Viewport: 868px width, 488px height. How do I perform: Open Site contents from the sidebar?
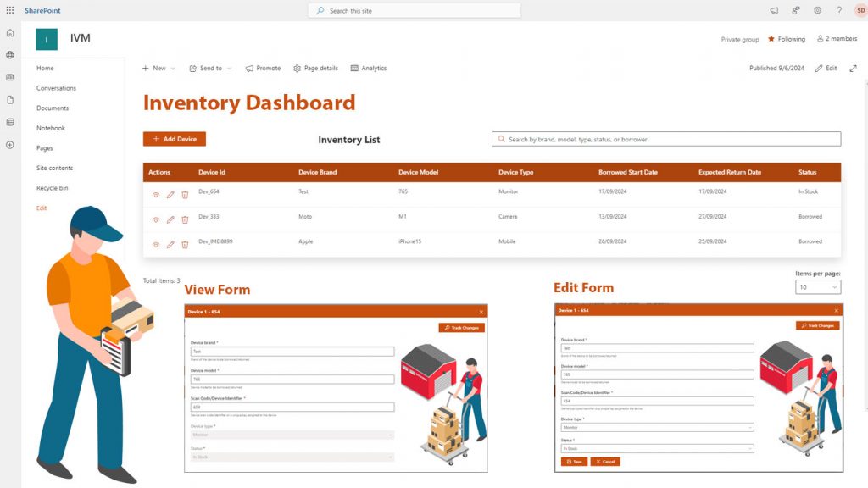(53, 168)
